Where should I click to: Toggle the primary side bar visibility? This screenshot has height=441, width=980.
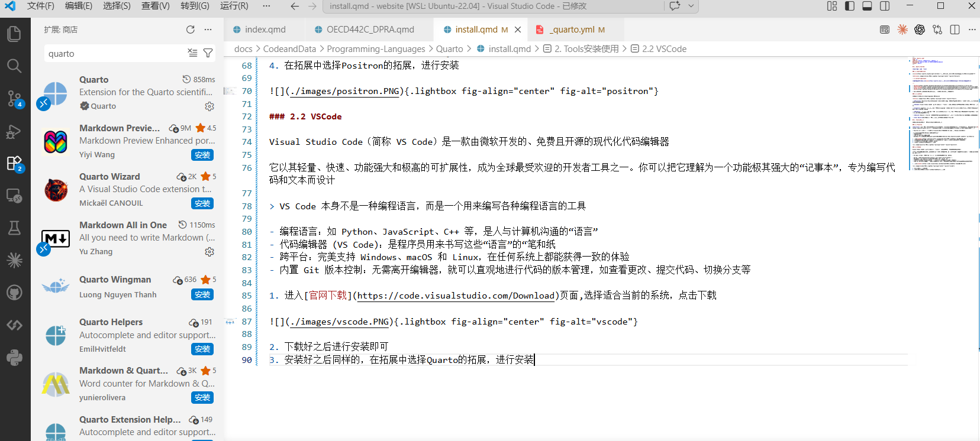coord(850,6)
